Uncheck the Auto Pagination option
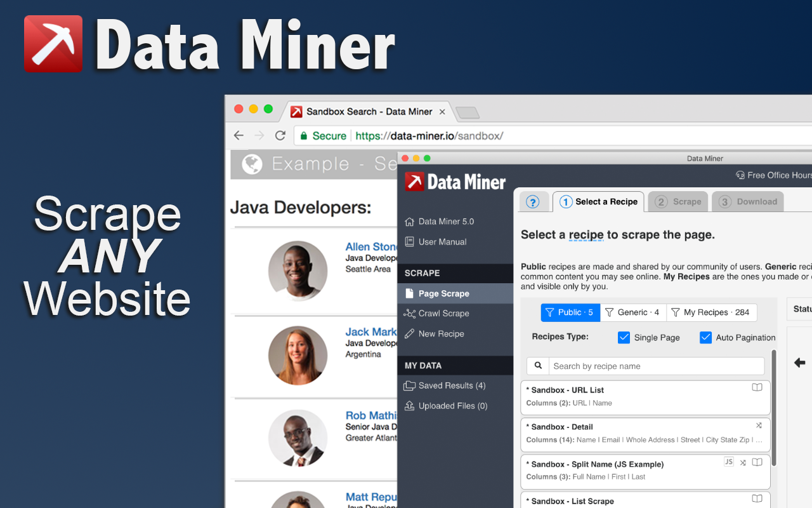The image size is (812, 508). (x=705, y=337)
